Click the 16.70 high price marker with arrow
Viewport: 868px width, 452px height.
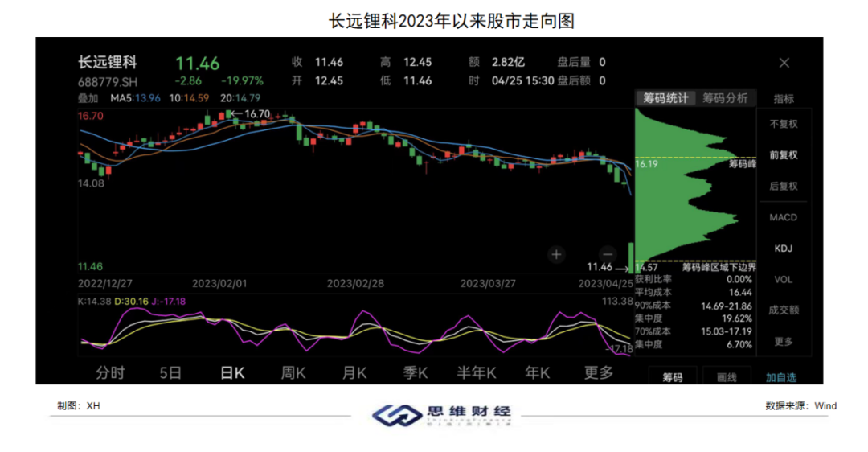click(x=250, y=114)
